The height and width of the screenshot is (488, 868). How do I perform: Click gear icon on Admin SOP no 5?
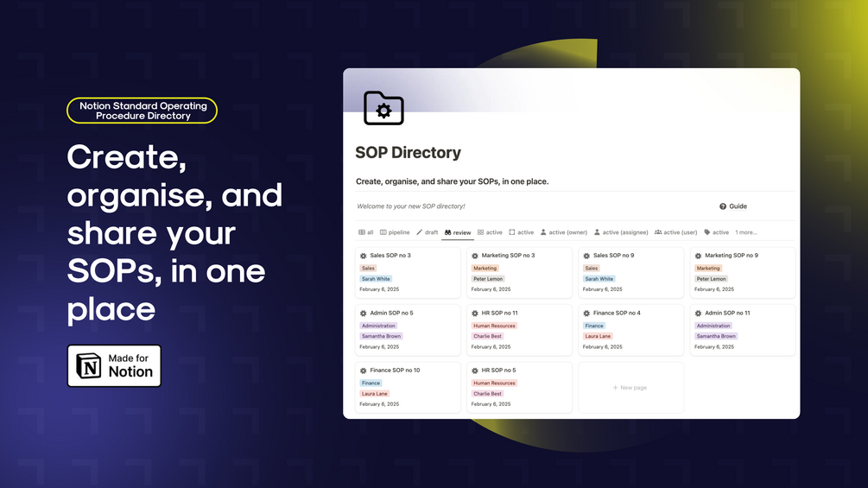pyautogui.click(x=363, y=314)
